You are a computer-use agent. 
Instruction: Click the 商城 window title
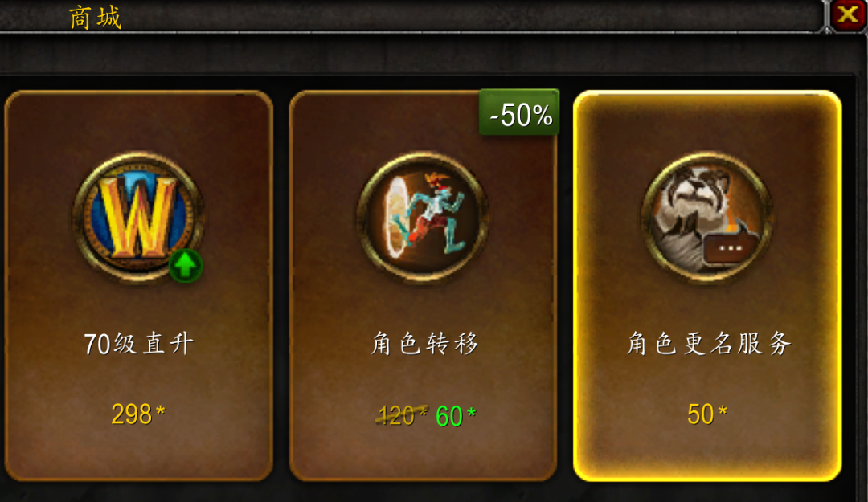(95, 17)
